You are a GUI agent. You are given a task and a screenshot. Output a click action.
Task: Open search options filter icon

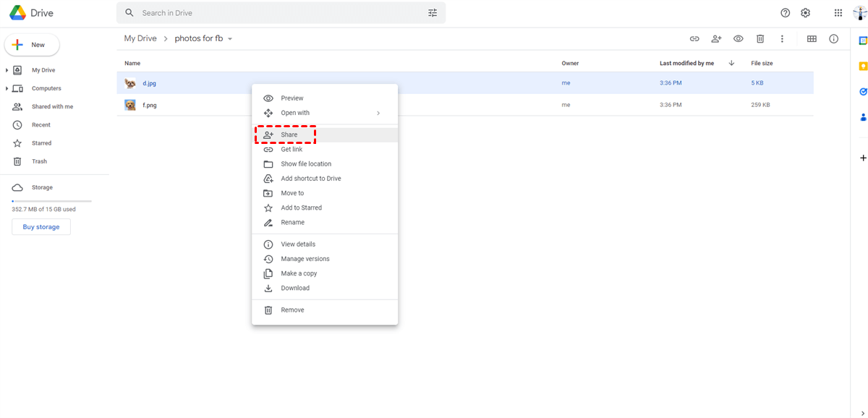433,13
